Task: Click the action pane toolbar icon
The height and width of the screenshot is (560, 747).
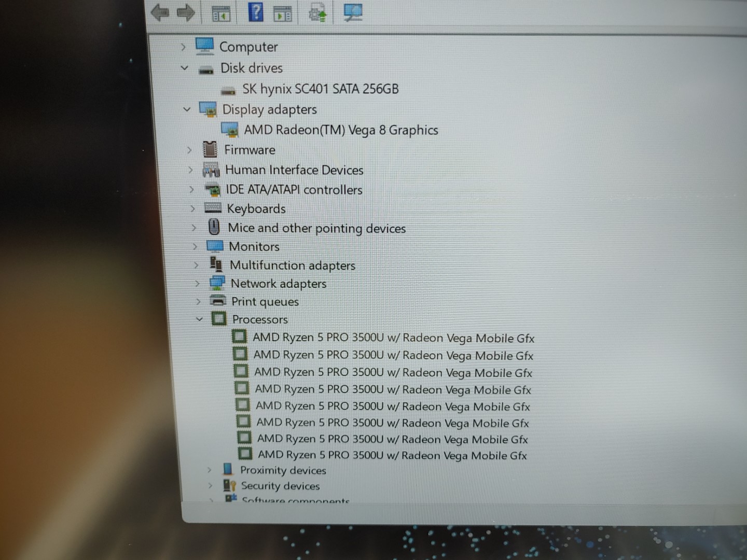Action: [x=283, y=13]
